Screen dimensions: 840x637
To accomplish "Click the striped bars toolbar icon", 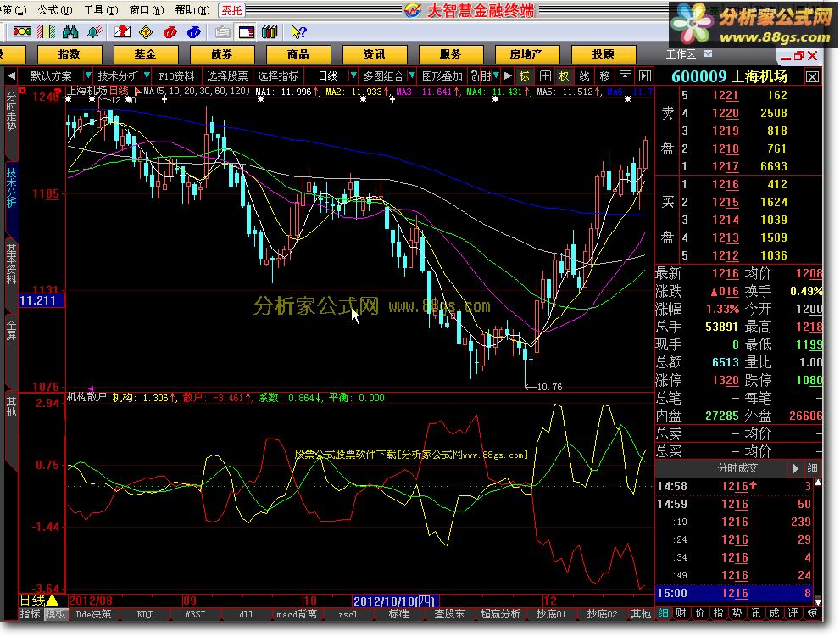I will (x=46, y=32).
